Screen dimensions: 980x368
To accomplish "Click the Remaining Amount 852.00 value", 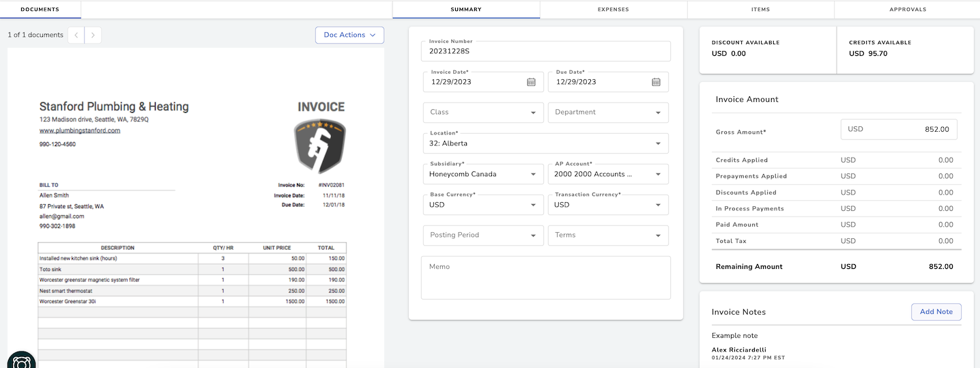I will click(940, 267).
